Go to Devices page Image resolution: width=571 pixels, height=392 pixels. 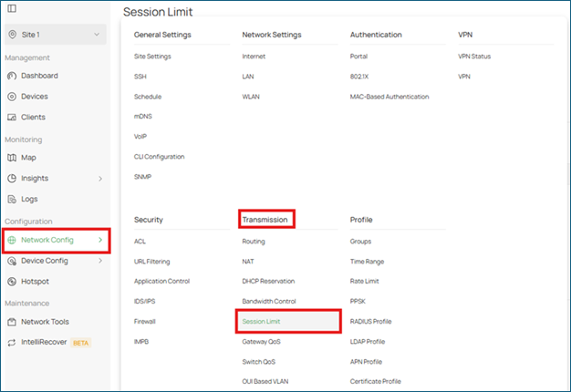pyautogui.click(x=35, y=97)
